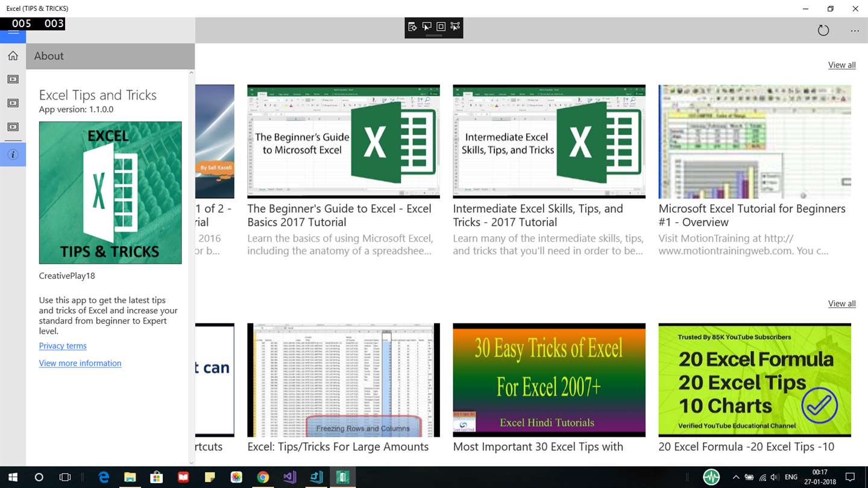Open Microsoft Store from taskbar
The image size is (868, 488).
[157, 477]
